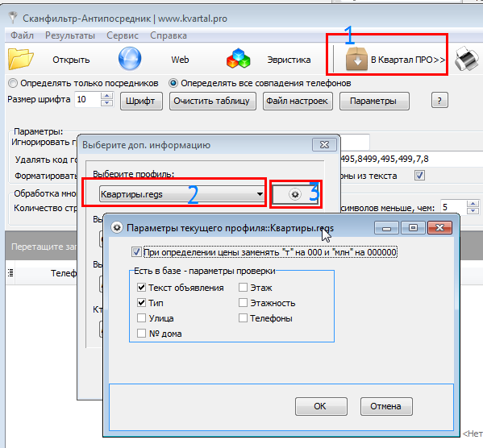The height and width of the screenshot is (448, 483).
Task: Open the Результаты menu
Action: point(70,35)
